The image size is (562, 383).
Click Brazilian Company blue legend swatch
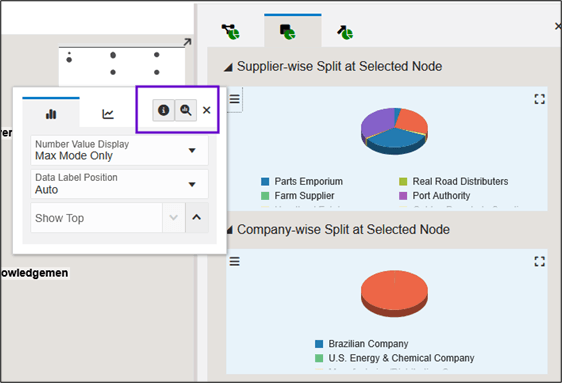[x=319, y=344]
